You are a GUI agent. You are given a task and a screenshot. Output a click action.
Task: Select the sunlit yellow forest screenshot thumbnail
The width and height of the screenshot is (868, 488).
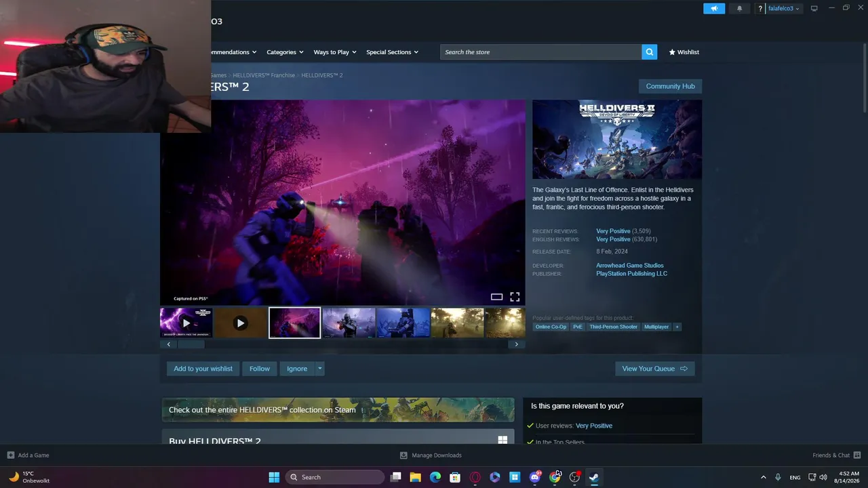pos(457,323)
